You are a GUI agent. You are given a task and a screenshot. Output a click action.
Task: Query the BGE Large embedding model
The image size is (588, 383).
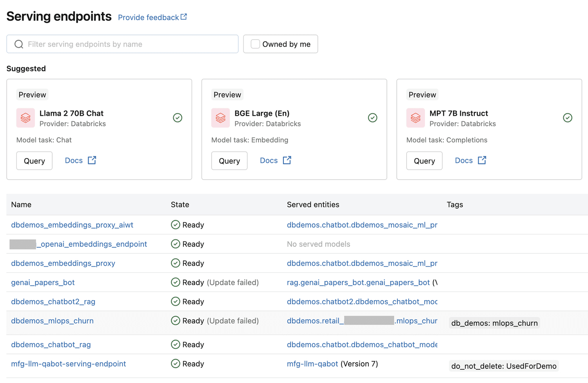pyautogui.click(x=229, y=160)
